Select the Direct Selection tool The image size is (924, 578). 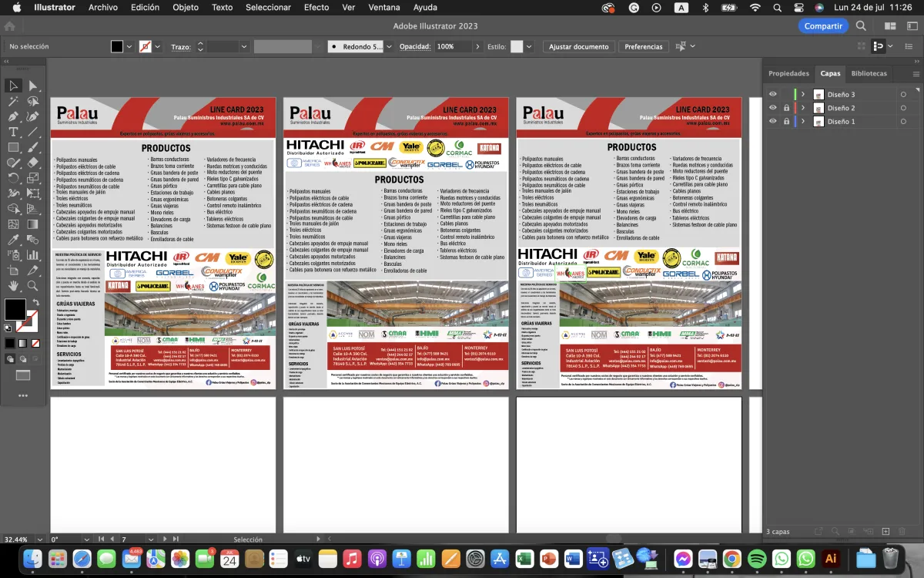pos(33,86)
